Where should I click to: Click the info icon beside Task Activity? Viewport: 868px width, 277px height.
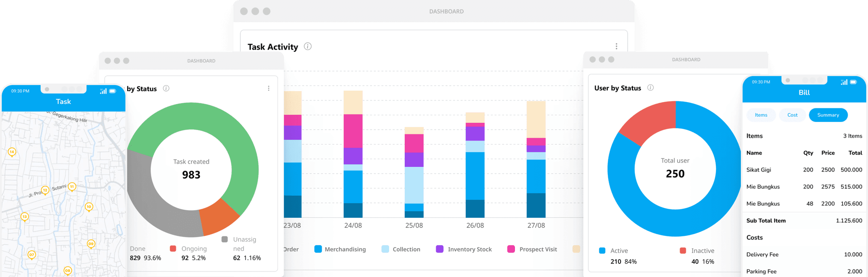[308, 47]
